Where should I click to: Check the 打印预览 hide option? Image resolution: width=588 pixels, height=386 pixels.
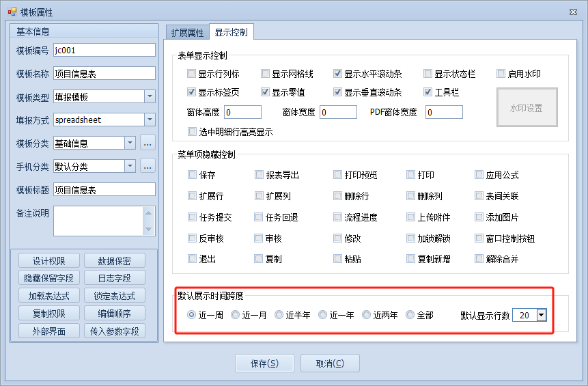(338, 175)
